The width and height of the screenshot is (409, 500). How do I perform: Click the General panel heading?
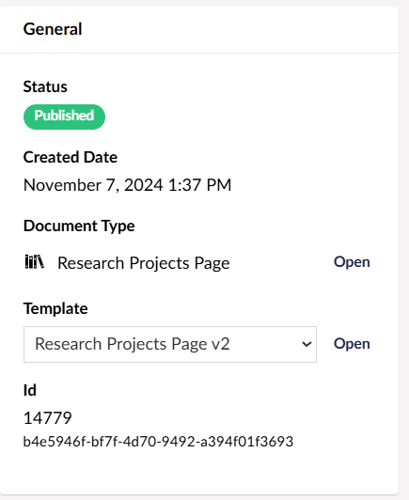[53, 29]
